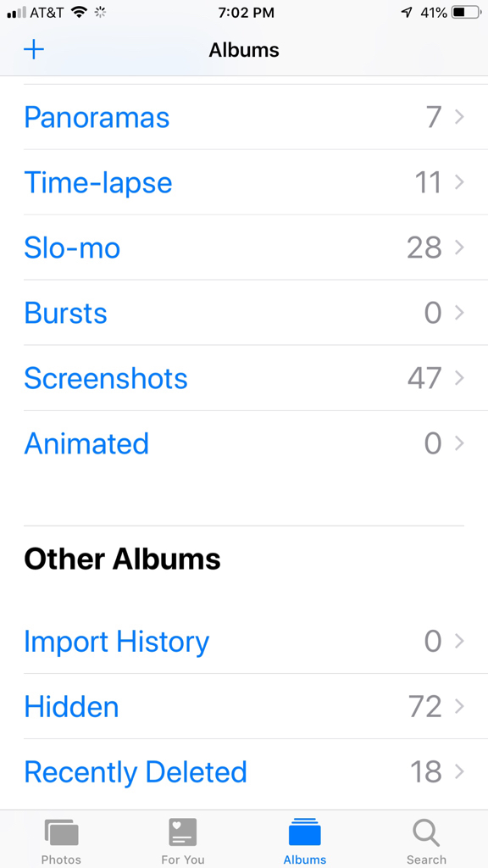
Task: Open the Hidden album
Action: [x=244, y=706]
